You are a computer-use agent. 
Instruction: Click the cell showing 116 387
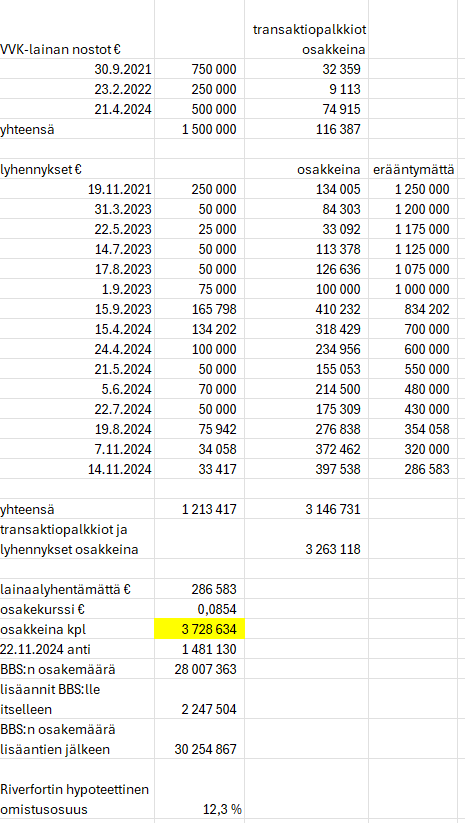pyautogui.click(x=307, y=129)
